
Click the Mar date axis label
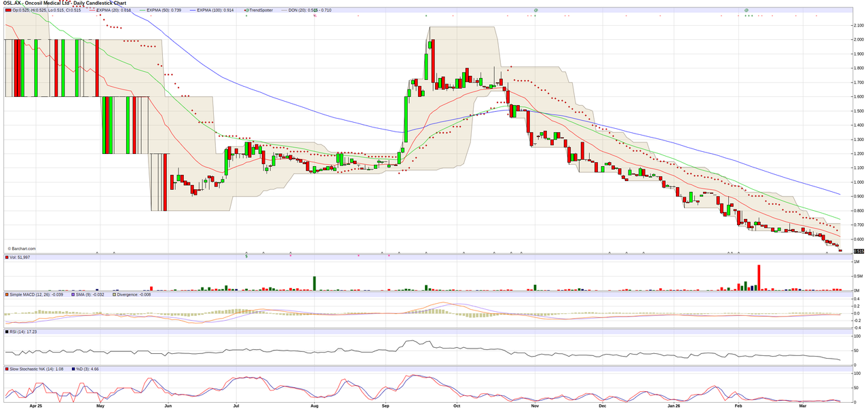803,406
